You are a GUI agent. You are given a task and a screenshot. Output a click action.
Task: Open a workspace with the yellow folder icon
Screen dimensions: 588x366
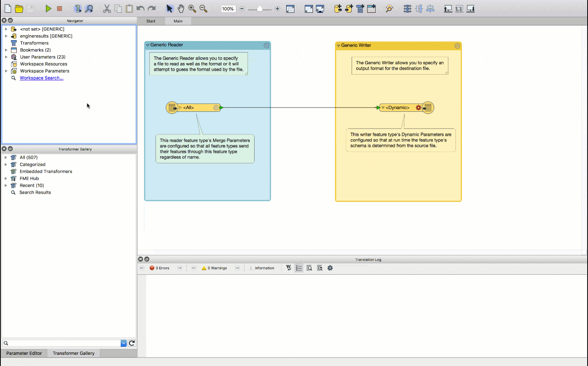(19, 9)
